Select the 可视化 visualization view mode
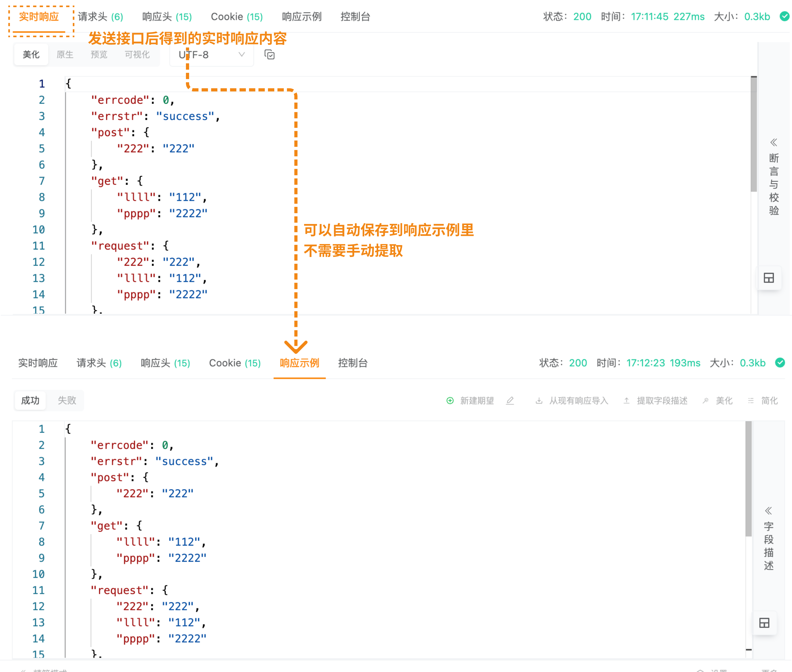This screenshot has width=792, height=672. tap(137, 54)
